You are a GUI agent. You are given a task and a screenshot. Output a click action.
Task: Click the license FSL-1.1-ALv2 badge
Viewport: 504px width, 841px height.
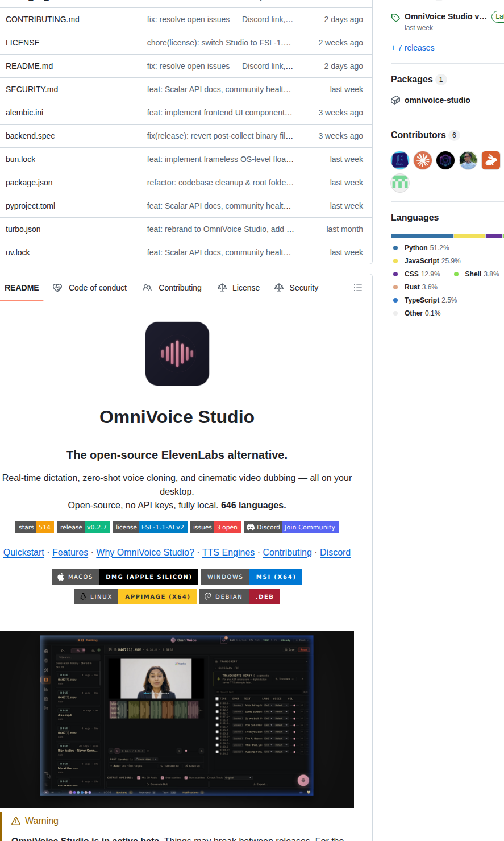[x=150, y=527]
